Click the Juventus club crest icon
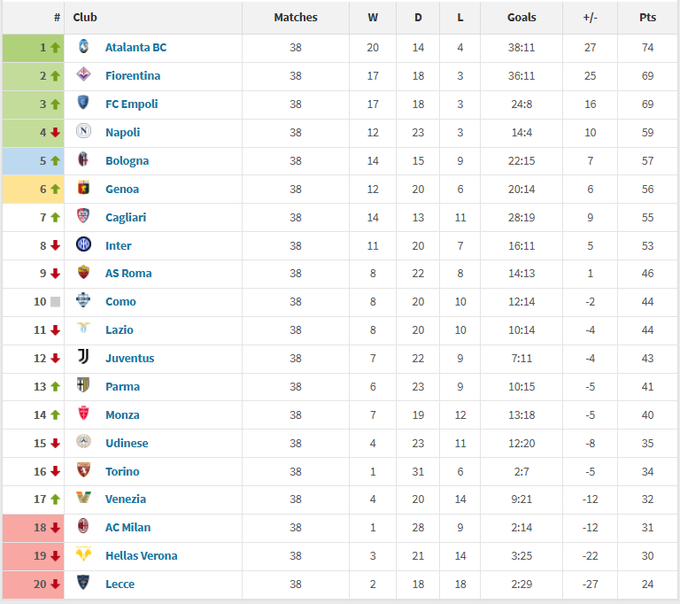This screenshot has width=680, height=604. coord(84,358)
